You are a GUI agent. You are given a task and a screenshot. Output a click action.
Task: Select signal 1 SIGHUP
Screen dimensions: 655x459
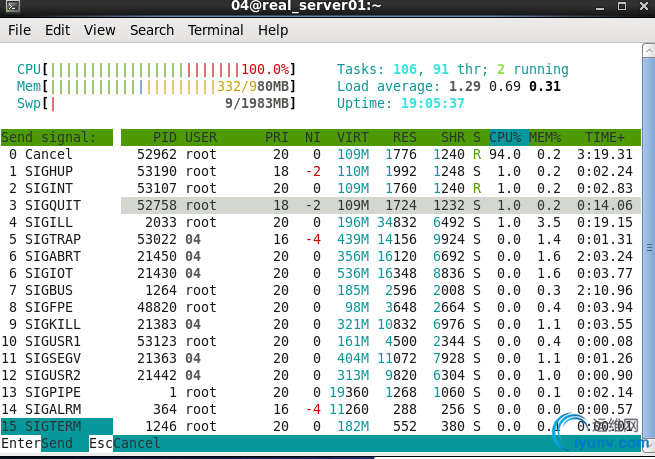(x=57, y=171)
